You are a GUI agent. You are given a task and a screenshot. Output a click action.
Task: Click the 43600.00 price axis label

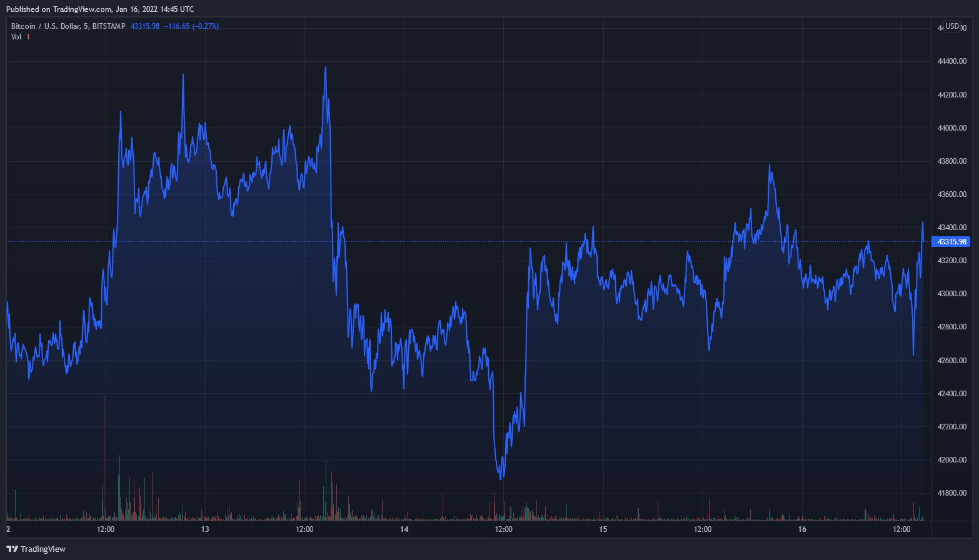(x=952, y=194)
